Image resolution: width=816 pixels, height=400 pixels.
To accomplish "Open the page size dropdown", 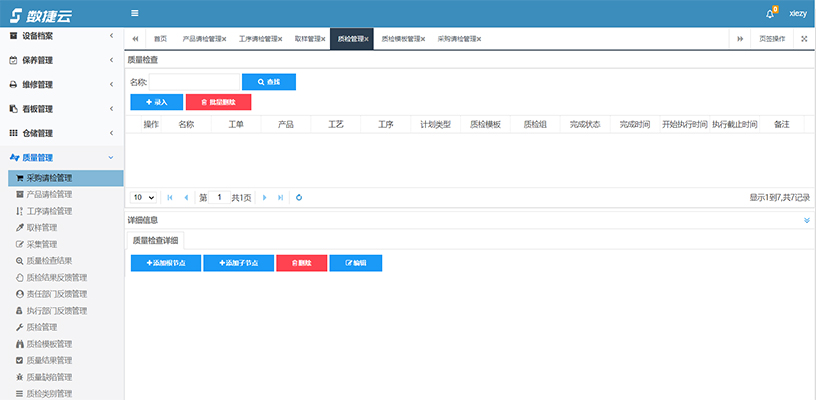I will click(x=144, y=198).
